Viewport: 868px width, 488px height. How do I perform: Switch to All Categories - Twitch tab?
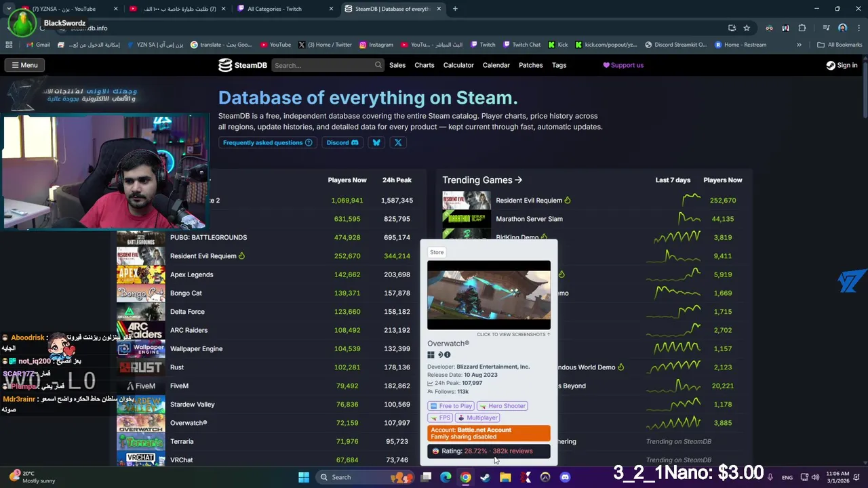point(285,9)
